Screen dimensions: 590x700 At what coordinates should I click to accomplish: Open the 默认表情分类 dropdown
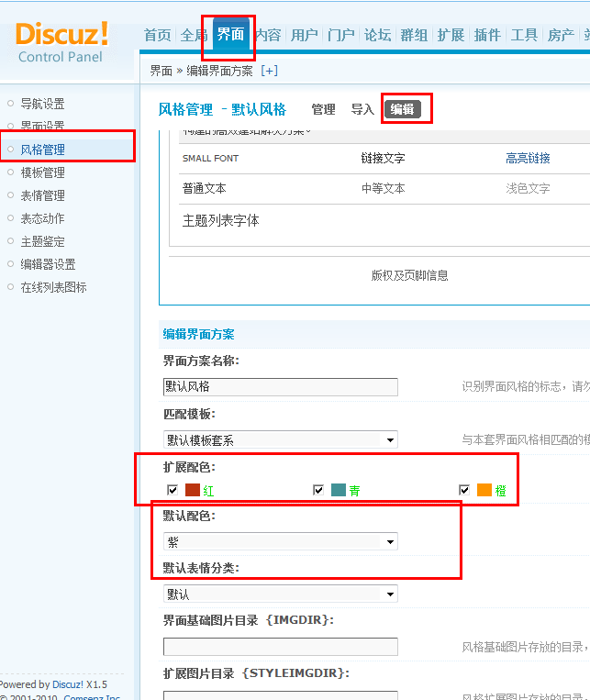281,594
